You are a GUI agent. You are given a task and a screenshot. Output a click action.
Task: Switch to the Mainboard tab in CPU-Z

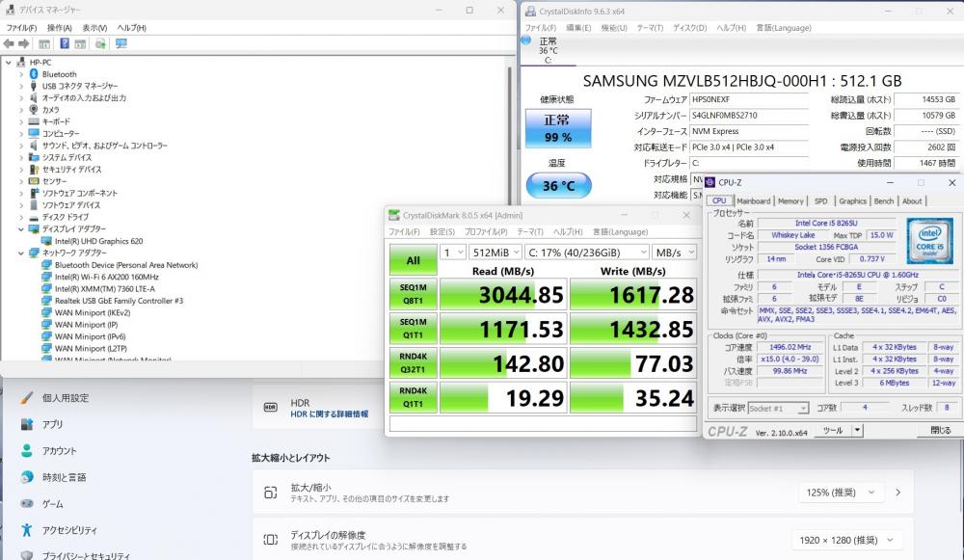click(753, 201)
